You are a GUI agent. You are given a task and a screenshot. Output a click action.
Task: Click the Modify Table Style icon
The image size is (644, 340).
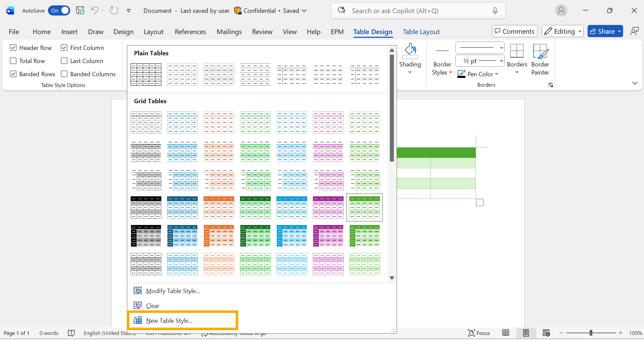click(x=138, y=291)
